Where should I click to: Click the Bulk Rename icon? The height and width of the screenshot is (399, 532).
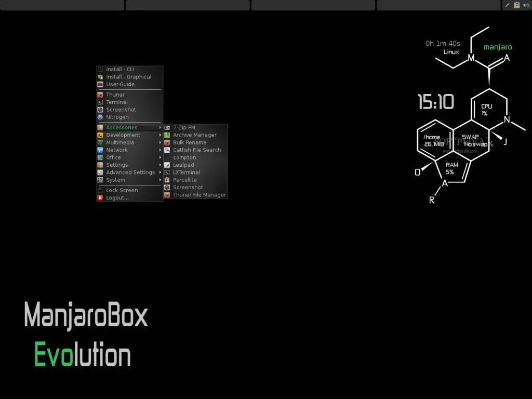(x=167, y=142)
